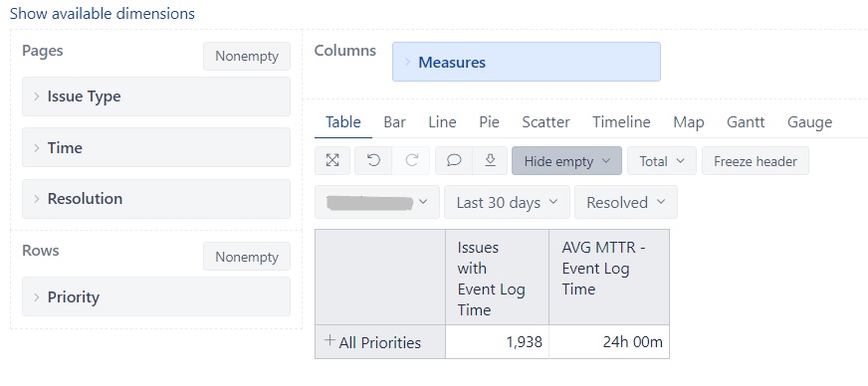Toggle Nonempty in Rows section
Screen dimensions: 868x386
(x=247, y=257)
